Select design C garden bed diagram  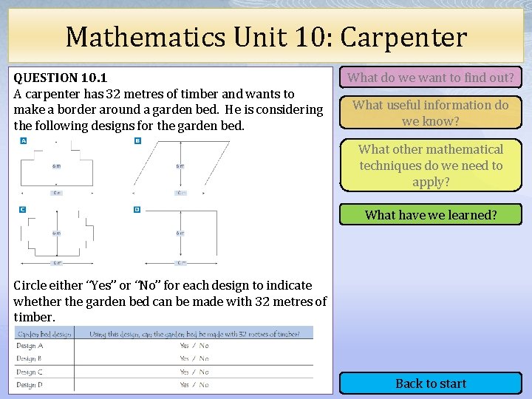(57, 237)
